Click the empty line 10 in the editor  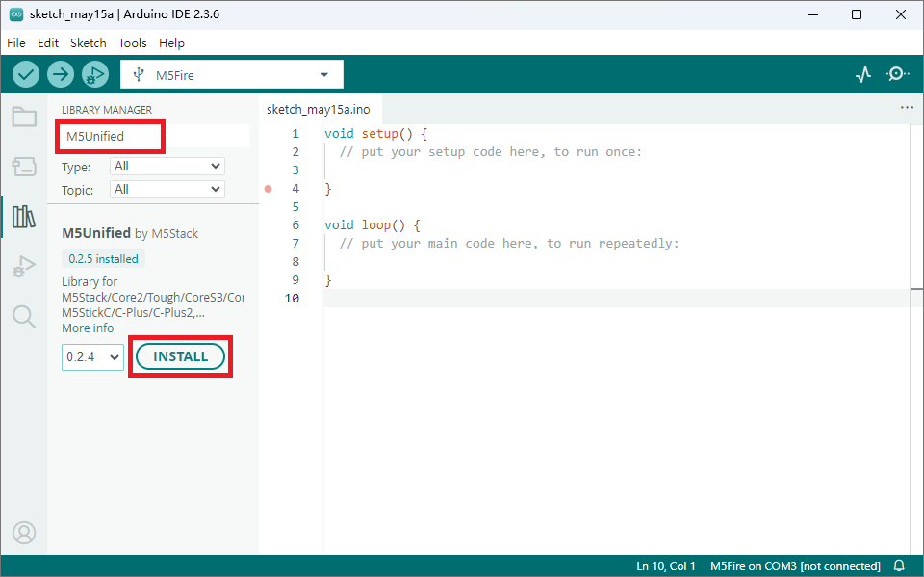tap(617, 299)
